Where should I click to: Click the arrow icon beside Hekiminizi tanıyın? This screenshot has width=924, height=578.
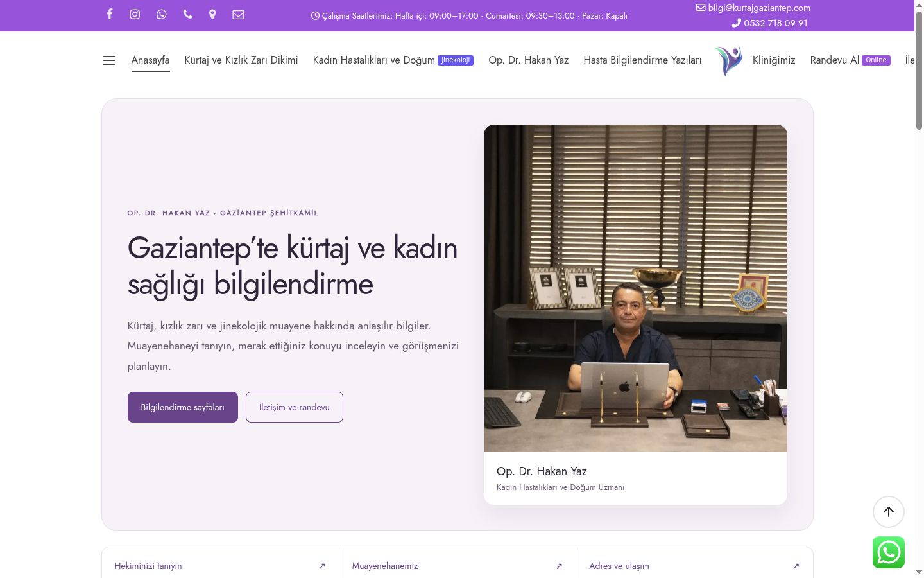322,566
